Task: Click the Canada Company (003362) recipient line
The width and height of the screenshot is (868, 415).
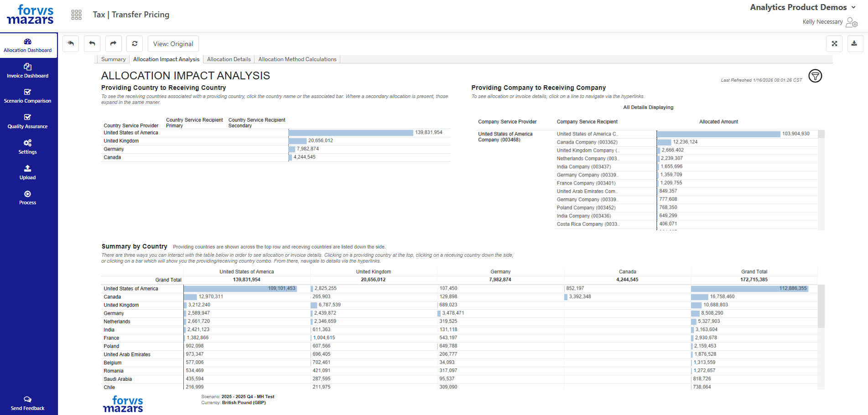Action: 587,142
